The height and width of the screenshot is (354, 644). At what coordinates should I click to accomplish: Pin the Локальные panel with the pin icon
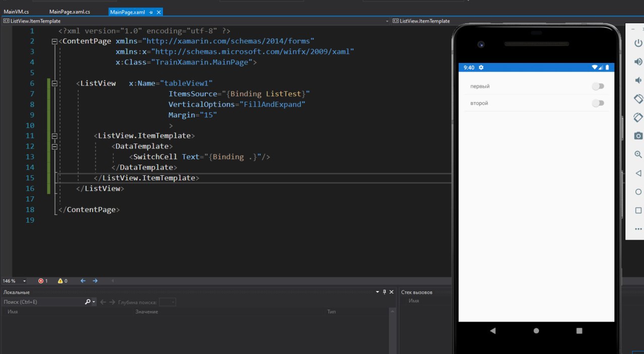point(384,292)
